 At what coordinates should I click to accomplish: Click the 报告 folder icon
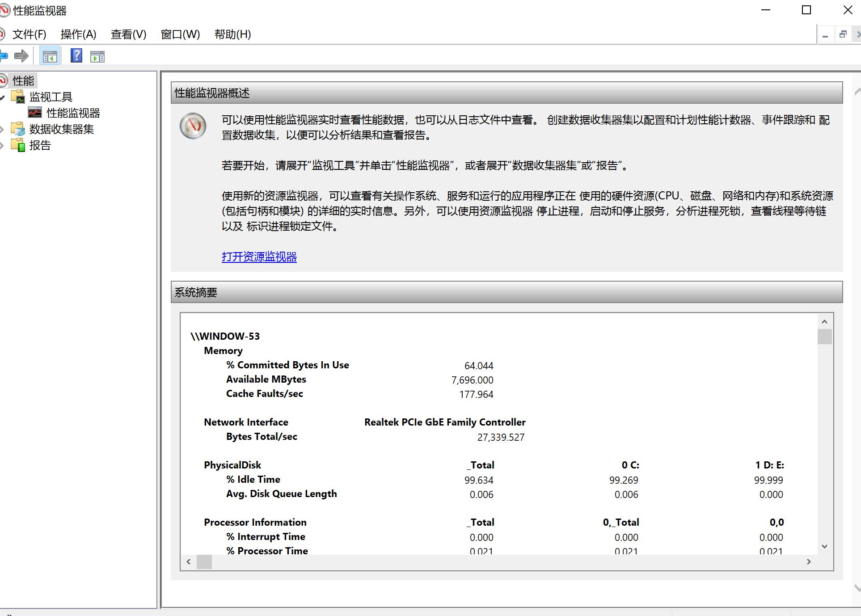coord(18,145)
